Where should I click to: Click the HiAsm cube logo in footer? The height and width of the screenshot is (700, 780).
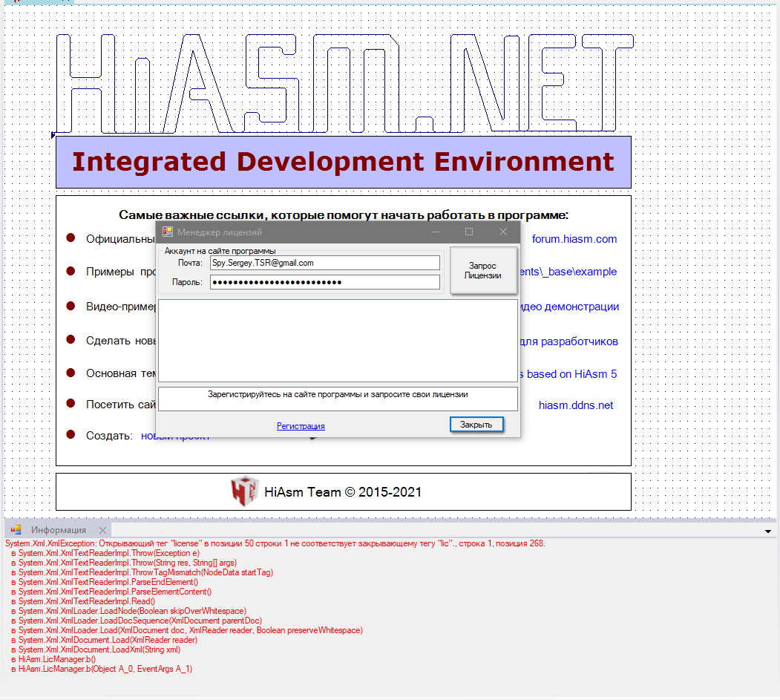tap(245, 491)
